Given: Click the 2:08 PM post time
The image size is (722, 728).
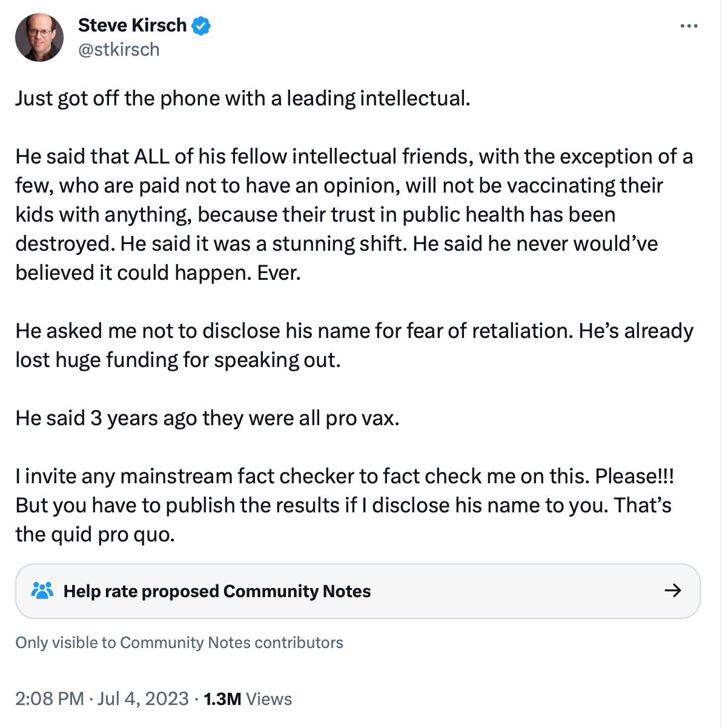Looking at the screenshot, I should (50, 699).
